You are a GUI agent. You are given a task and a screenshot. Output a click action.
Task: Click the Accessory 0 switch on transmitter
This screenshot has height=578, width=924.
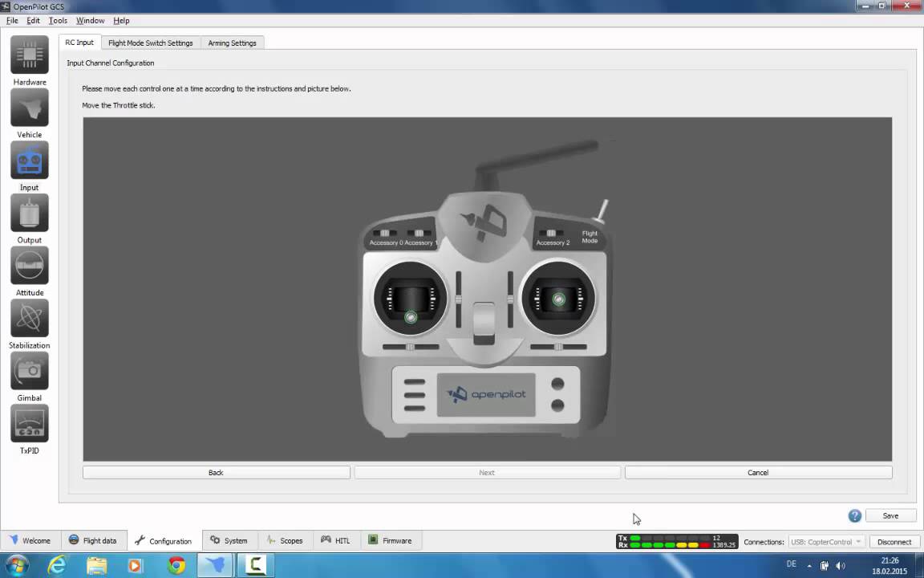tap(384, 234)
